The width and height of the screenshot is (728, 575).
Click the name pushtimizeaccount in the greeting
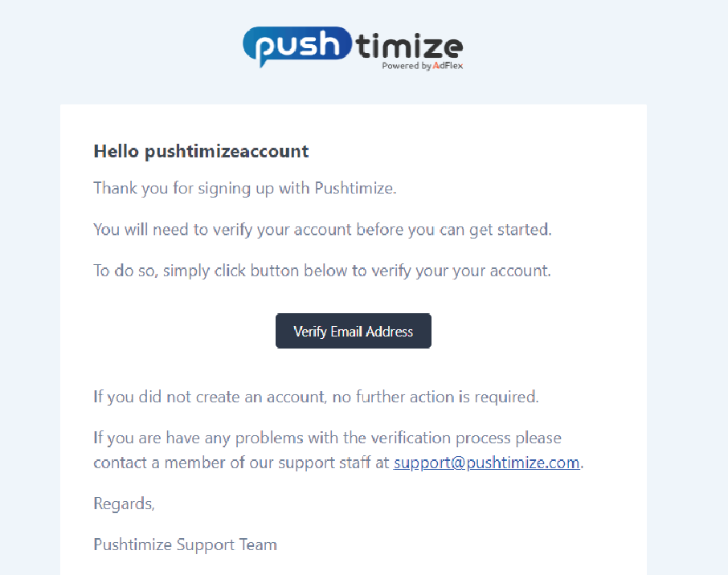coord(227,152)
